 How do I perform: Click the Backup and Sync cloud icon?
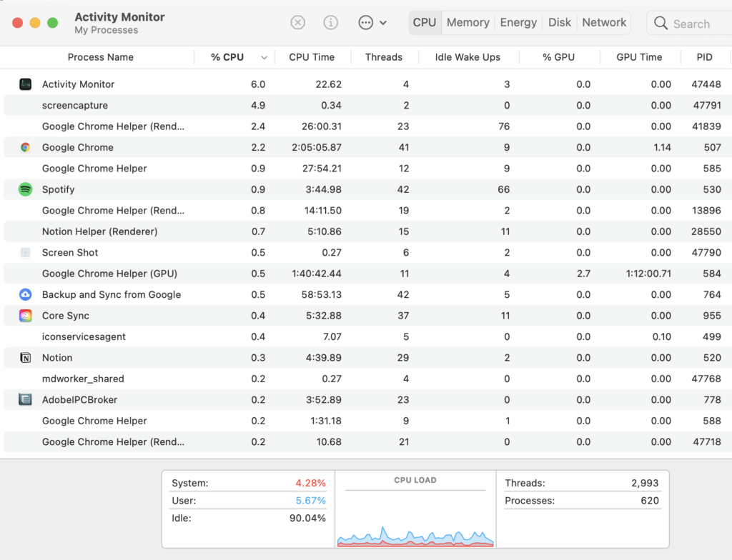click(26, 294)
